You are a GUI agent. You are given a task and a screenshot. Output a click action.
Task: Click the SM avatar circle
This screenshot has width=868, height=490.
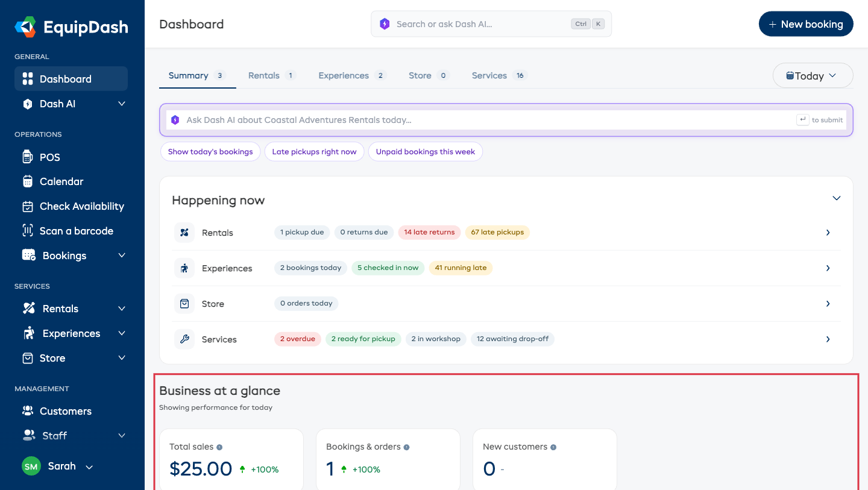coord(31,466)
